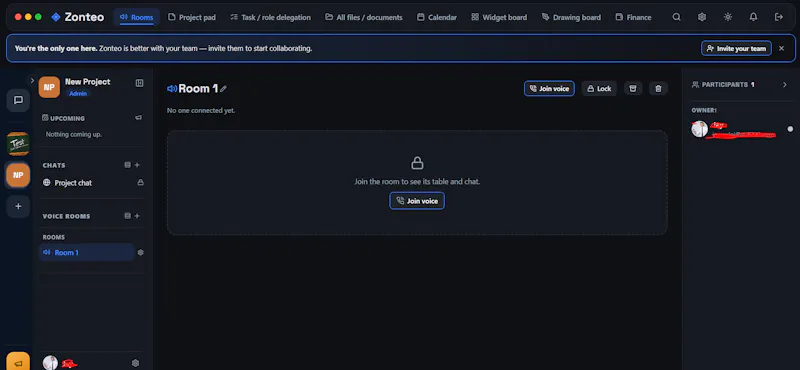Viewport: 800px width, 370px height.
Task: Click the lock icon beside Project chat
Action: [140, 183]
